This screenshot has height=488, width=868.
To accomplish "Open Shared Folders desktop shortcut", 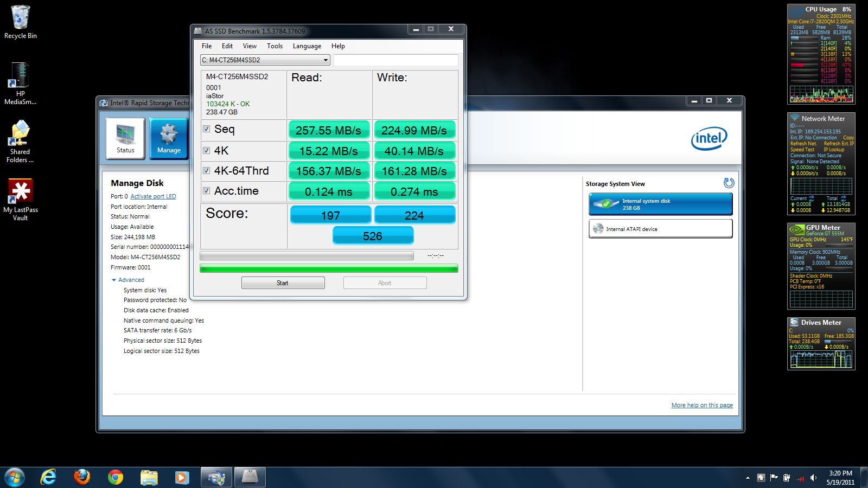I will click(20, 142).
